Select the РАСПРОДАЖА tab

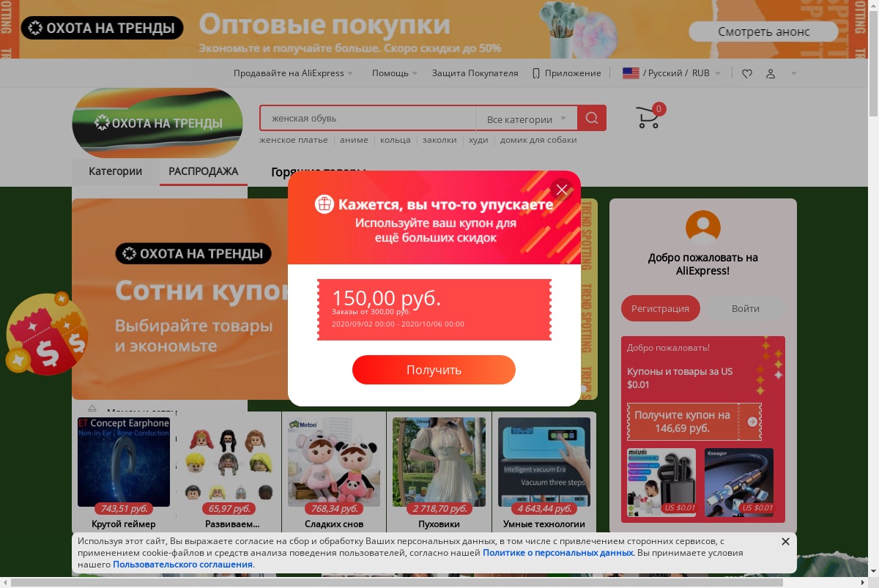pyautogui.click(x=203, y=171)
